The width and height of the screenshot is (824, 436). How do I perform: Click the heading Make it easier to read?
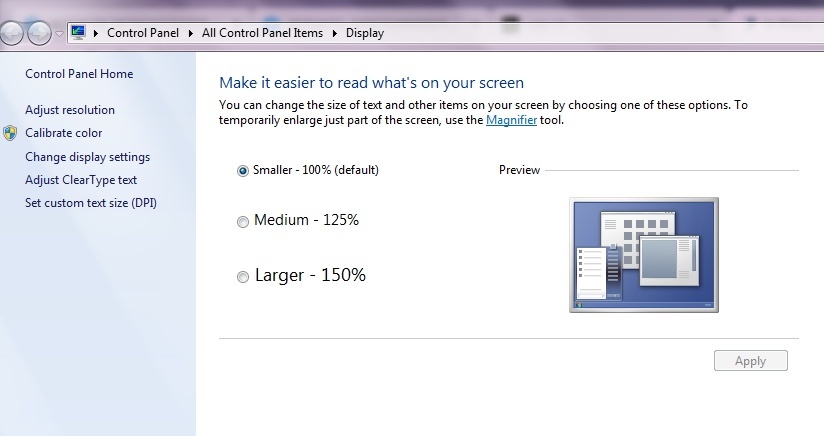coord(372,83)
